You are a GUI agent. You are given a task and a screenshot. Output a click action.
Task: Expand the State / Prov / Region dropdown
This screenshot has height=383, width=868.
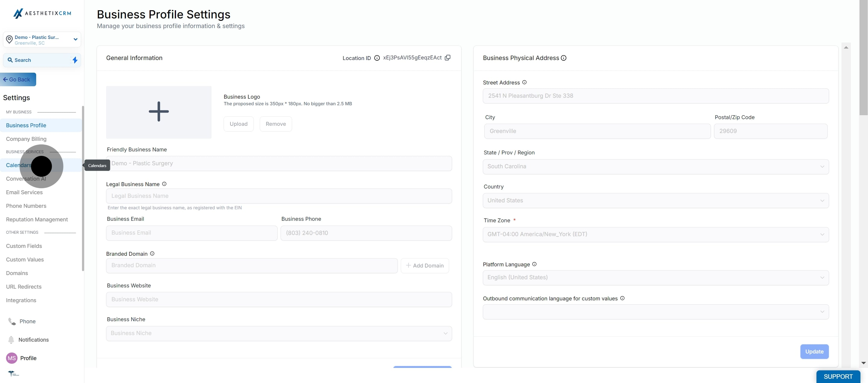[656, 166]
